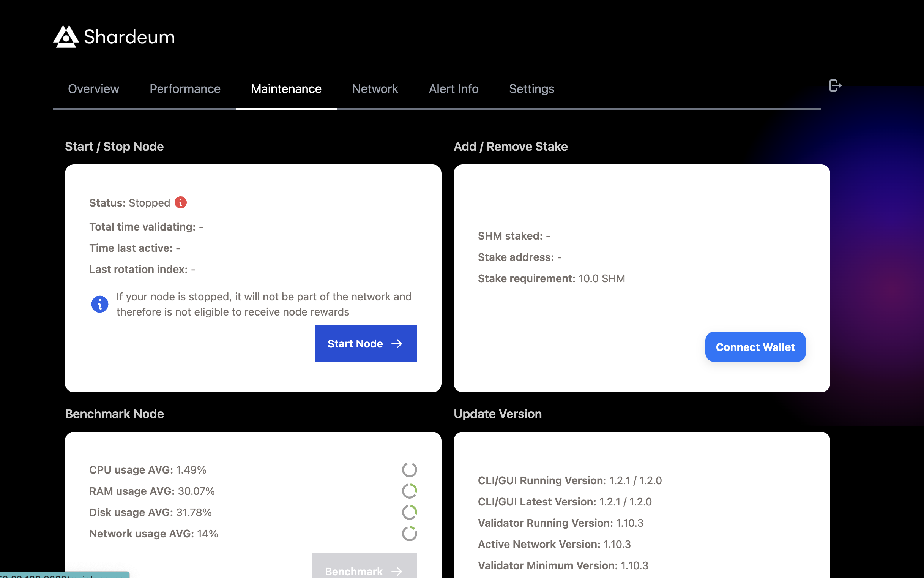The image size is (924, 578).
Task: Click the Shardeum logo icon
Action: (x=66, y=37)
